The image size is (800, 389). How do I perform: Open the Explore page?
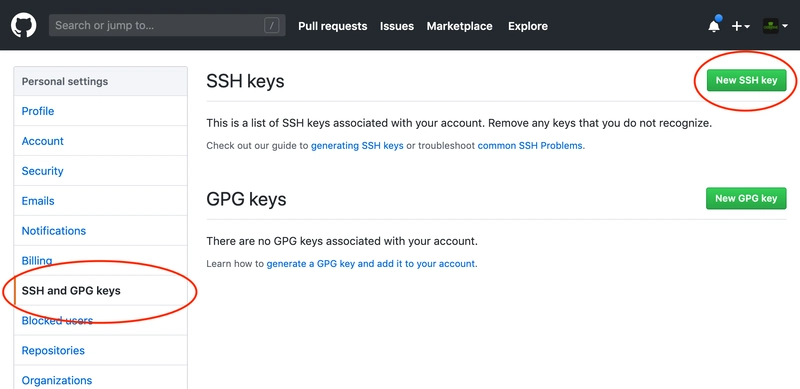(x=528, y=26)
